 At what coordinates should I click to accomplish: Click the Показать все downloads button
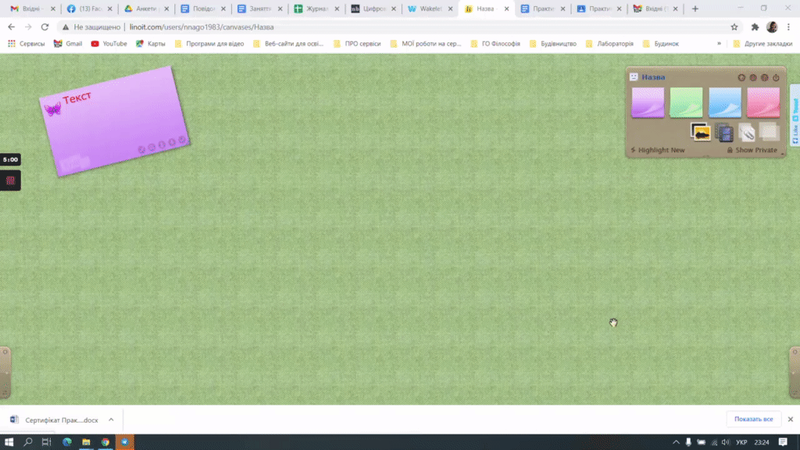[753, 419]
